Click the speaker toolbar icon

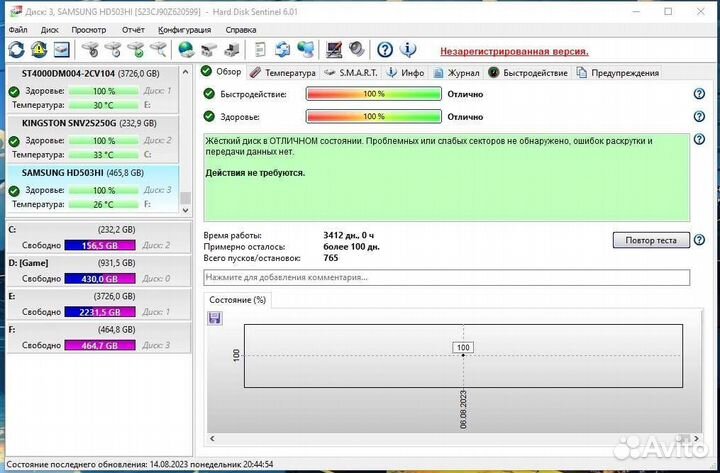356,50
